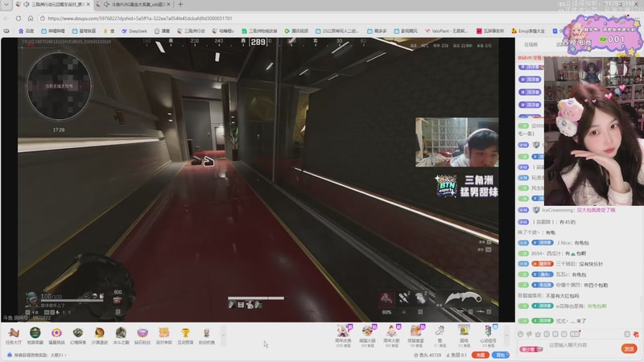Open the 互动预言 trophy icon
Viewport: 644px width, 362px height.
pos(185,335)
